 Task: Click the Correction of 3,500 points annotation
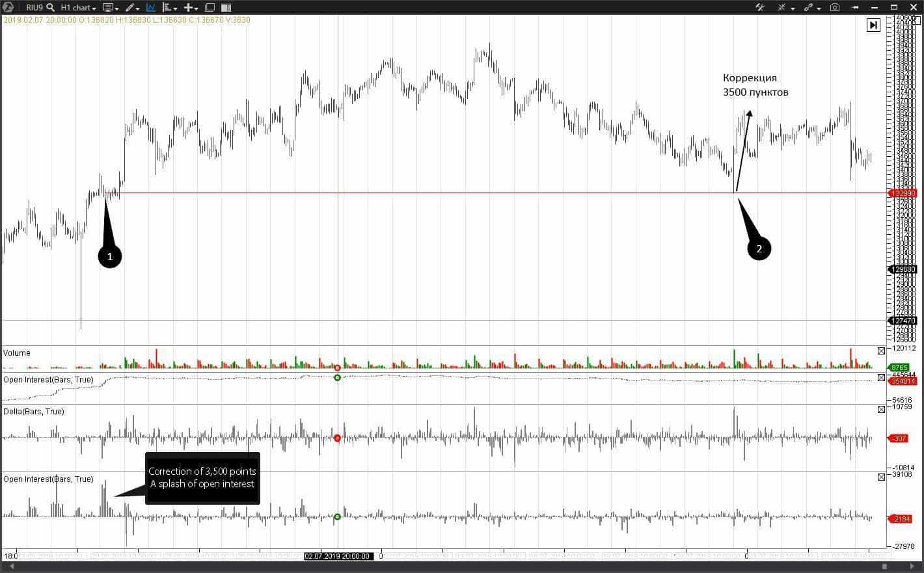(x=202, y=477)
